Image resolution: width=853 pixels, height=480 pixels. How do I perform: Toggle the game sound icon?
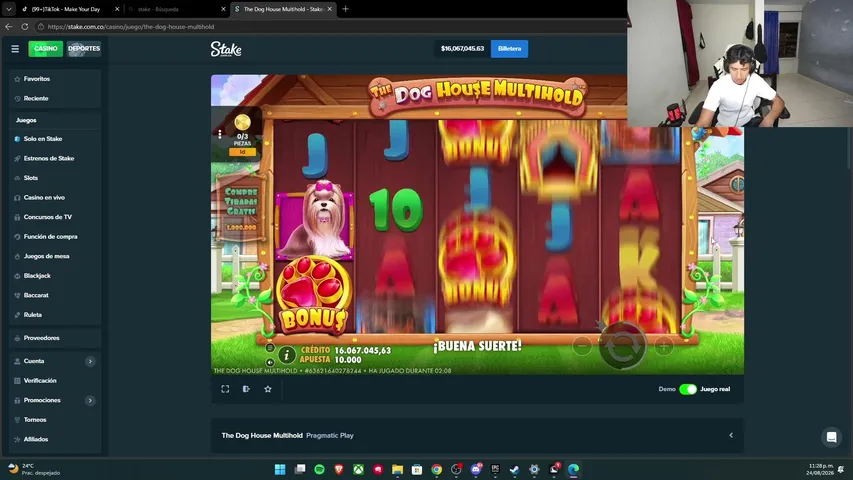coord(270,362)
